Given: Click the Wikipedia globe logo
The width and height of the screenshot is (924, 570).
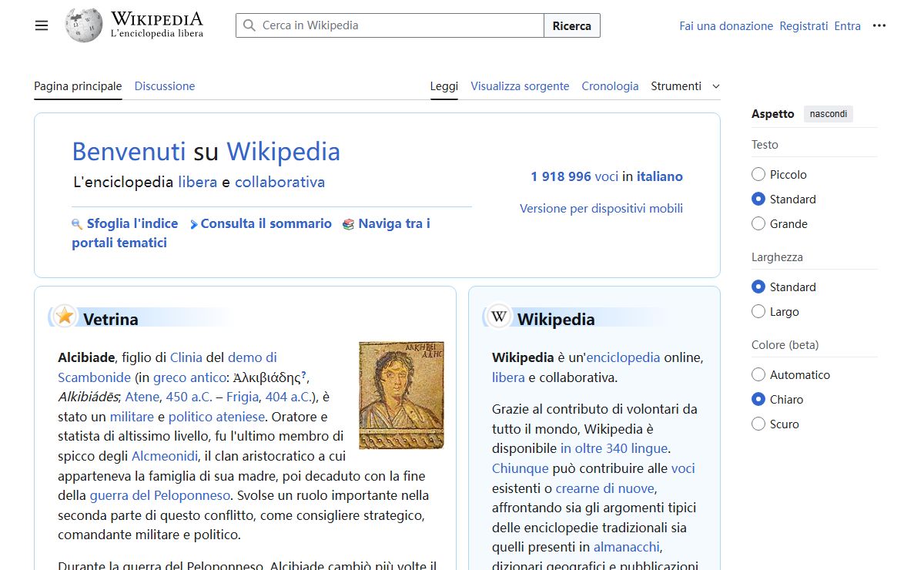Looking at the screenshot, I should (84, 25).
